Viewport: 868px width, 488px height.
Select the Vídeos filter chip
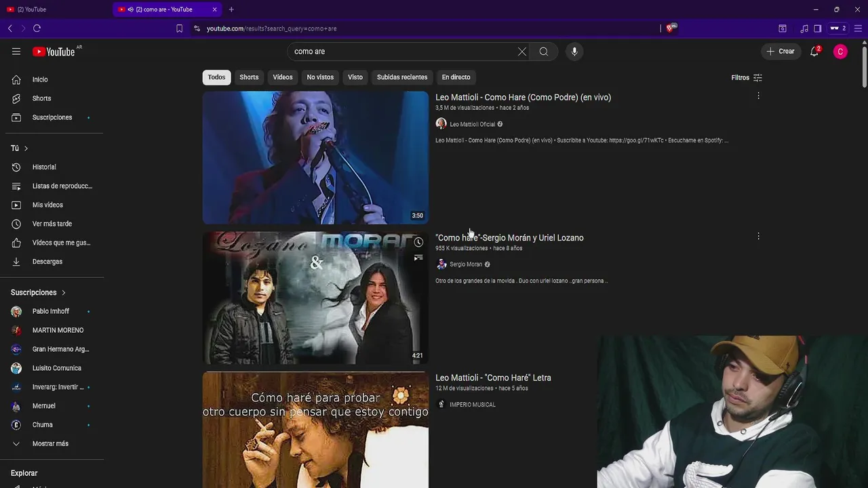283,77
